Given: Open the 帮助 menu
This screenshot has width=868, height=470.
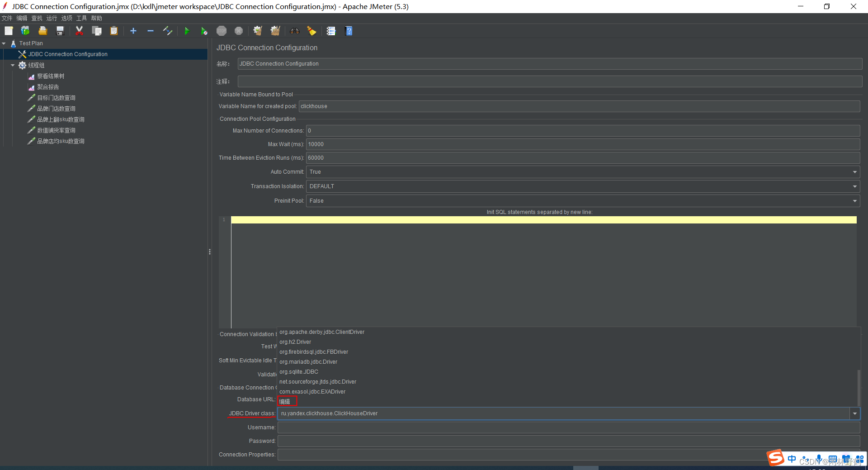Looking at the screenshot, I should 97,18.
